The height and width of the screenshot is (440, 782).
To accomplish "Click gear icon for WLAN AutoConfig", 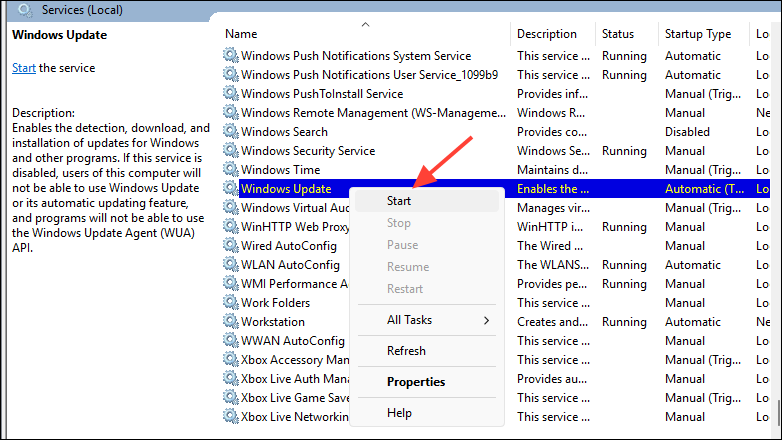I will (x=230, y=264).
